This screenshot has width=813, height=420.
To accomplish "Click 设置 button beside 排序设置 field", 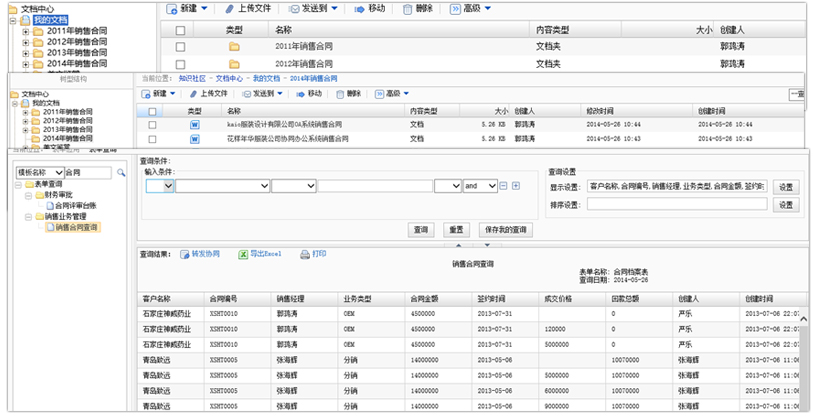I will coord(786,205).
